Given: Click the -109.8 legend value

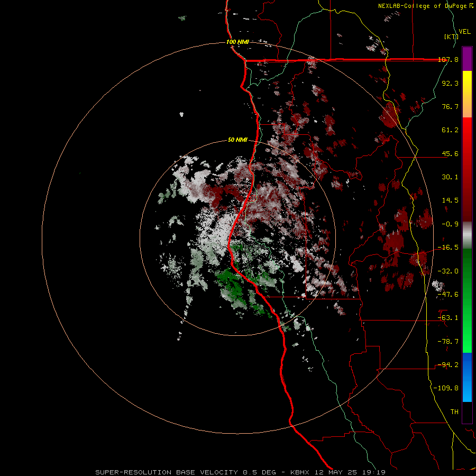Looking at the screenshot, I should [446, 388].
